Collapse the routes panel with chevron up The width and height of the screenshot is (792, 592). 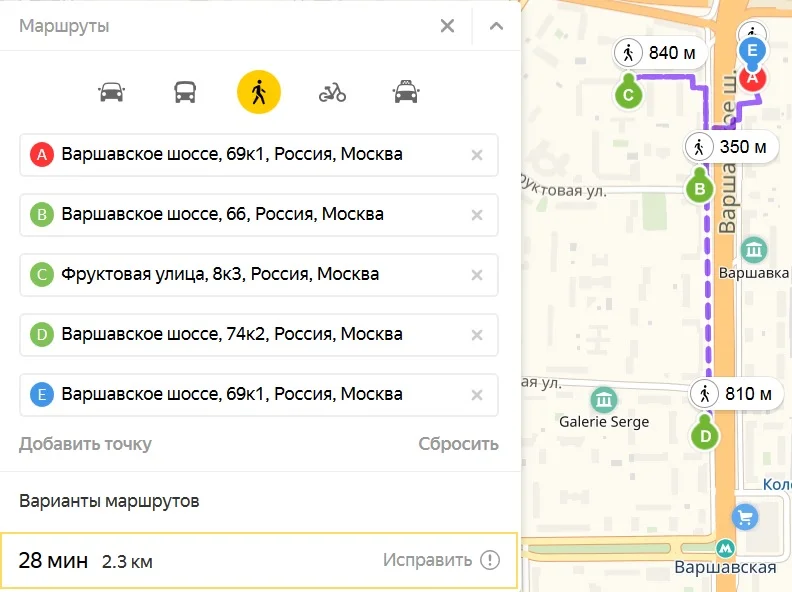[497, 26]
